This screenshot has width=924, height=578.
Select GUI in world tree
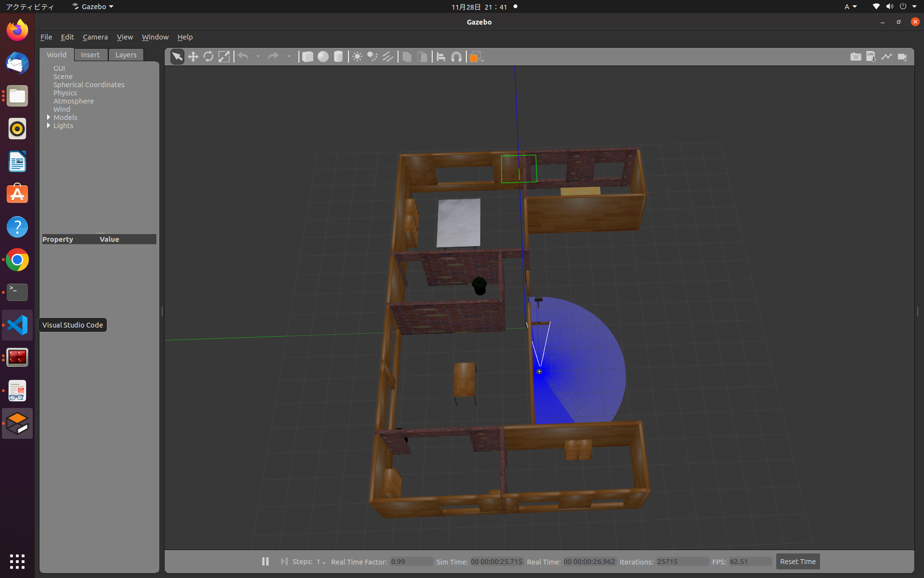click(59, 68)
